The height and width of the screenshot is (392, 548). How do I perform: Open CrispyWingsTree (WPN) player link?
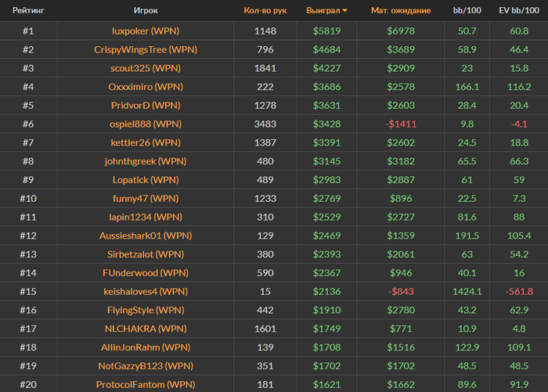[145, 49]
